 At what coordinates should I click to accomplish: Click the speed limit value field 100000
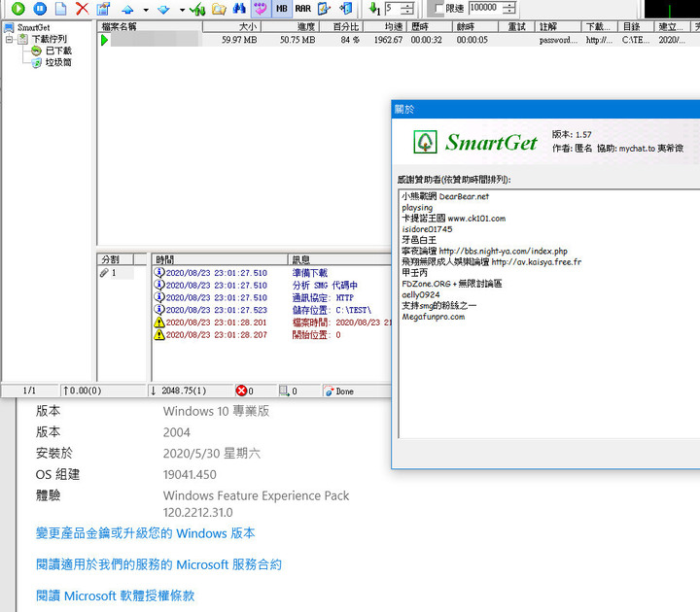click(485, 8)
